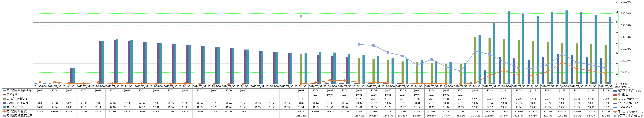Click the 93.02% cell under 2020/06/30
Screen dimensions: 644x118
coord(562,112)
